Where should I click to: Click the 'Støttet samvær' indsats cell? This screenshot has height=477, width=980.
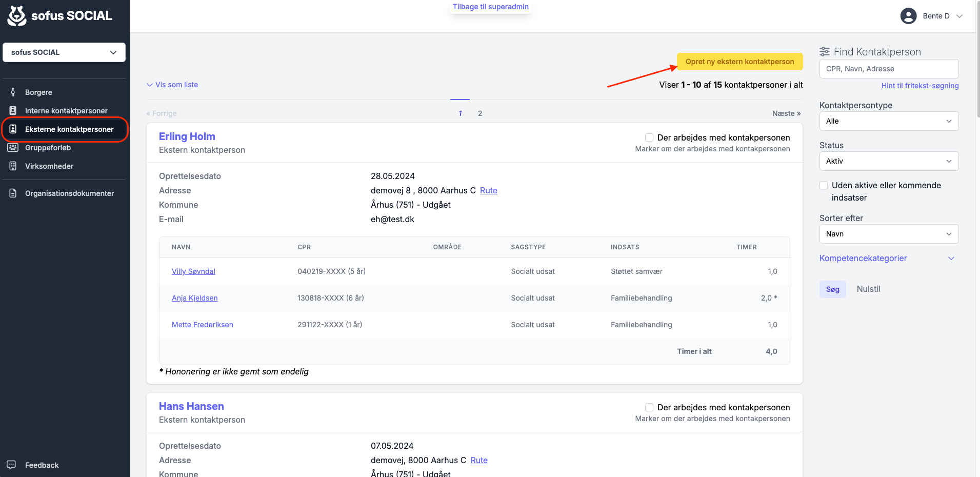636,271
